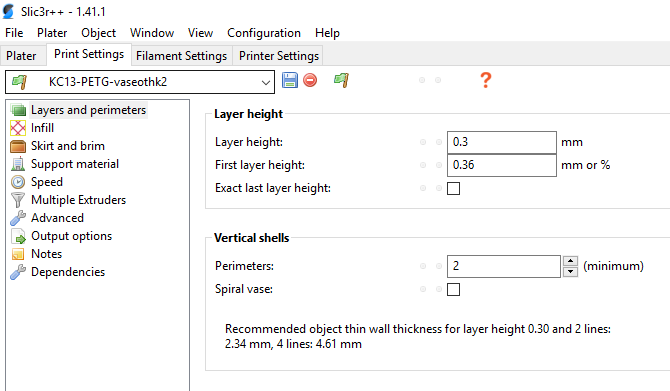Enable the Spiral vase checkbox
Viewport: 670px width, 391px height.
(453, 289)
